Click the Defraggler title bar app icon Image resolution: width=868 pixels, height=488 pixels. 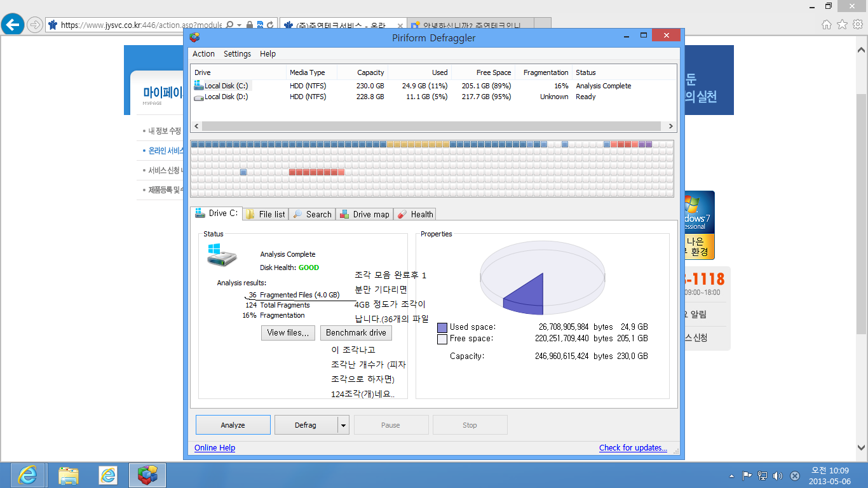[x=194, y=37]
